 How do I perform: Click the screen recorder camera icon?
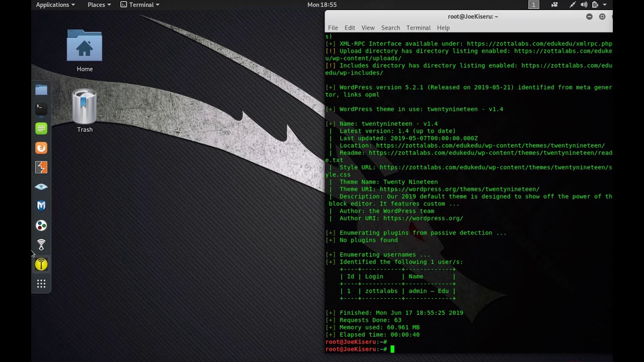[x=554, y=5]
